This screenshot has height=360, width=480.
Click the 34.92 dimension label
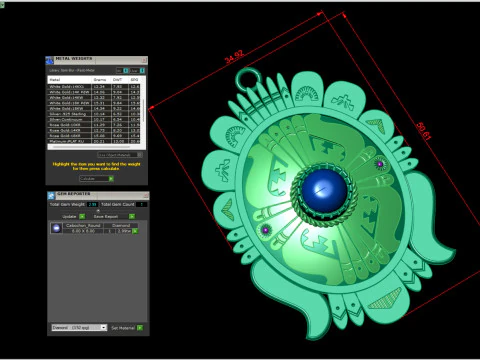coord(234,57)
